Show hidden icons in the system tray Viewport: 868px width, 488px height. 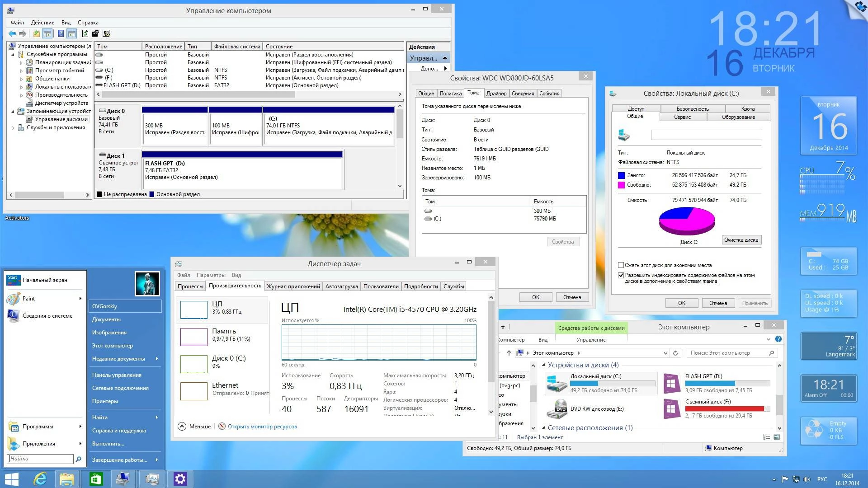point(774,479)
